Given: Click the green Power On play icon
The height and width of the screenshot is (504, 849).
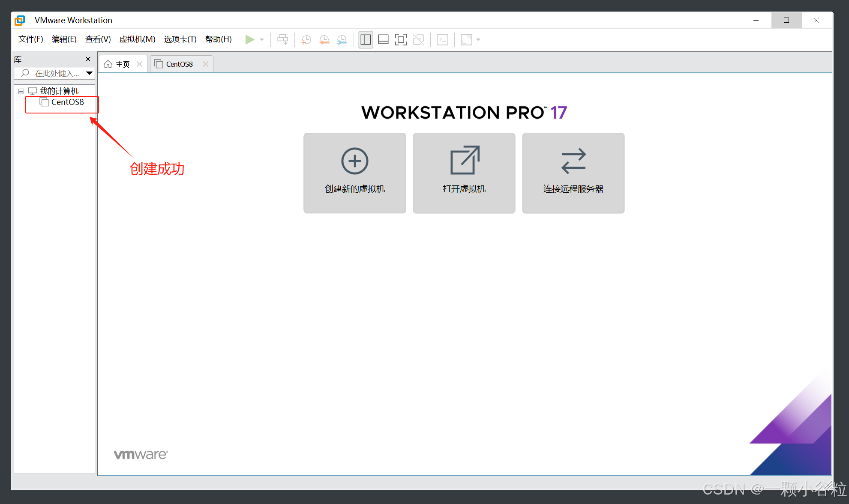Looking at the screenshot, I should pos(250,40).
